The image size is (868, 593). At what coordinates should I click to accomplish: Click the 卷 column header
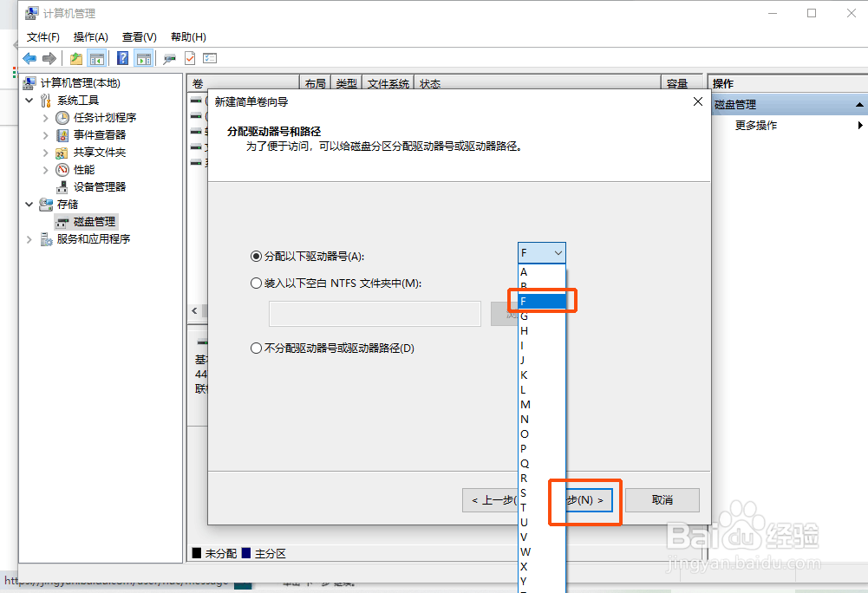coord(244,83)
